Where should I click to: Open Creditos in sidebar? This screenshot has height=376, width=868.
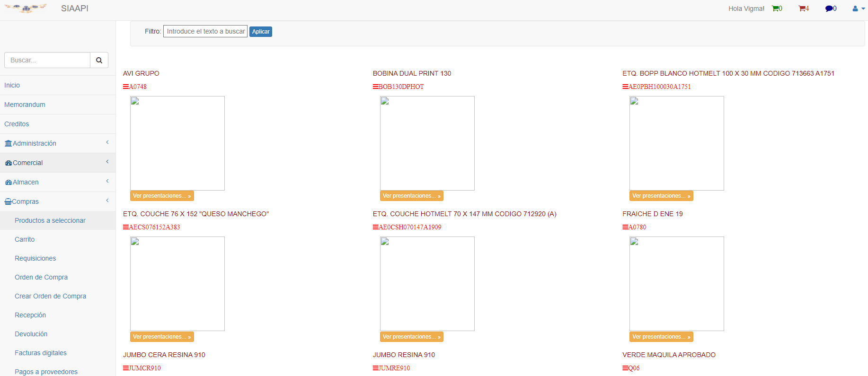(x=58, y=124)
